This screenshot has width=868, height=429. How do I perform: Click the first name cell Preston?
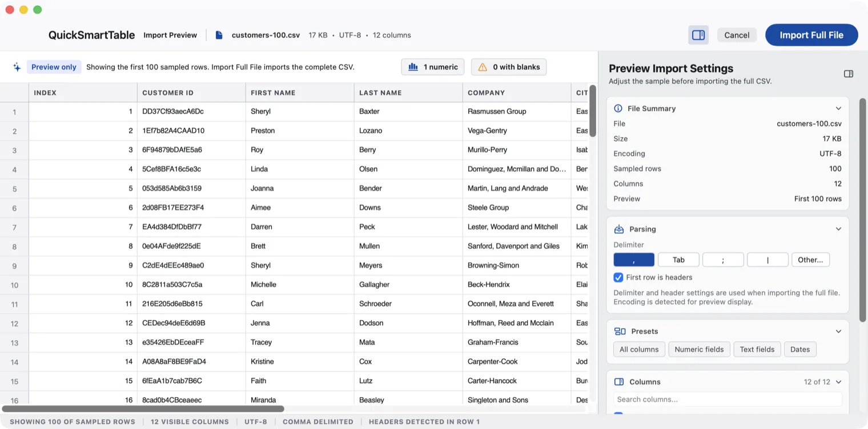click(300, 131)
